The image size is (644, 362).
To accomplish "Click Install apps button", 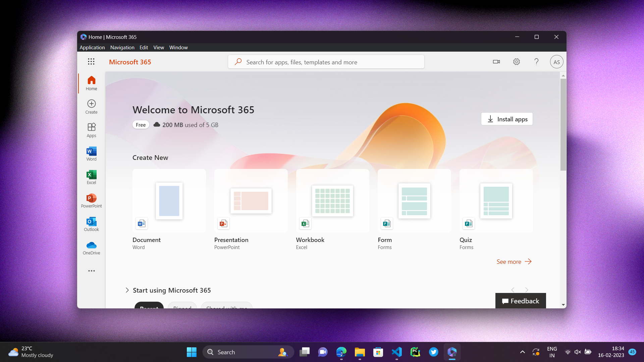I will coord(507,119).
